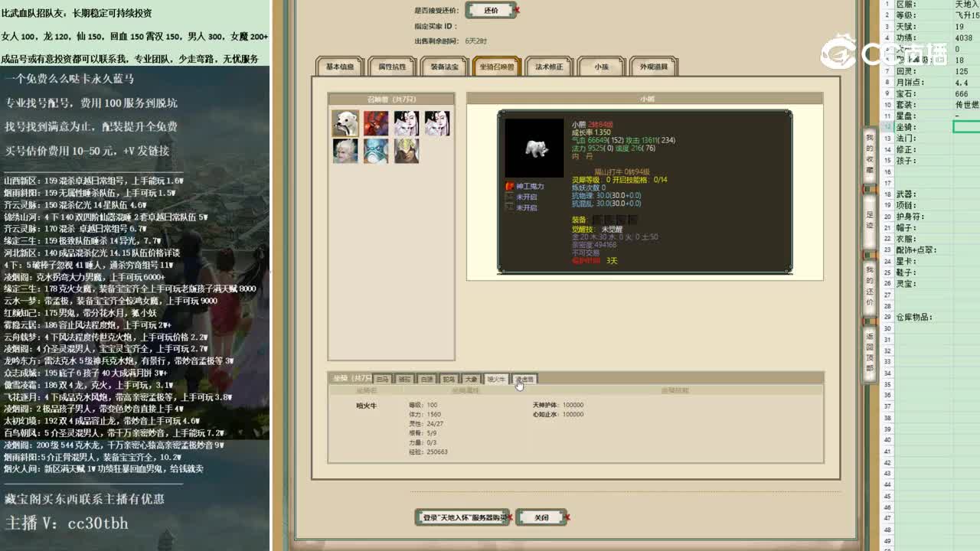Click the 武器 label cell in spreadsheet
This screenshot has height=551, width=980.
tap(923, 194)
